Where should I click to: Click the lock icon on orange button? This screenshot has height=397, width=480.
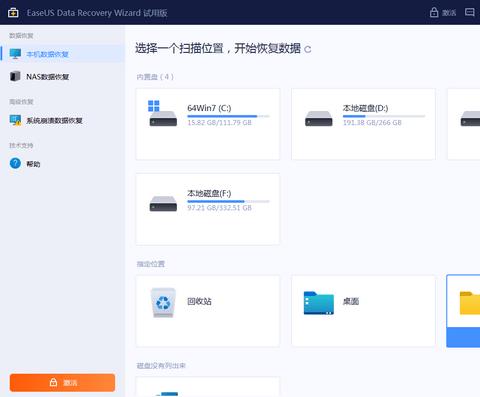click(x=53, y=382)
